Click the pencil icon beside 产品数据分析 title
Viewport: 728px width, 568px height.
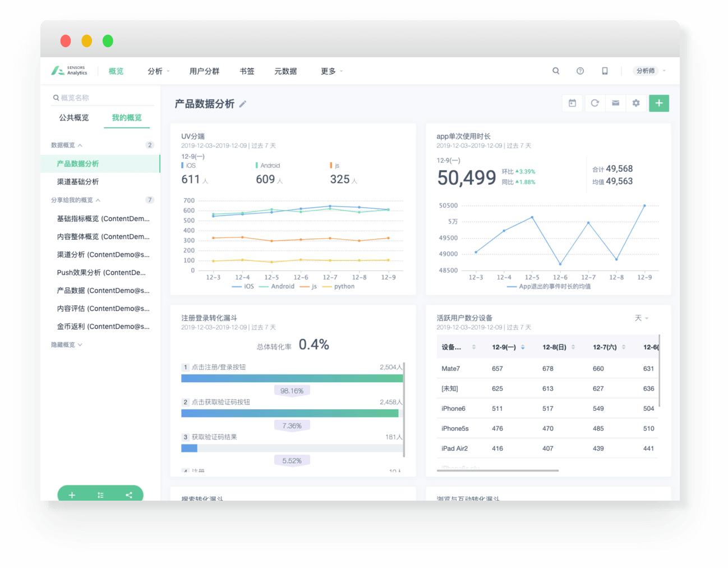[x=243, y=104]
